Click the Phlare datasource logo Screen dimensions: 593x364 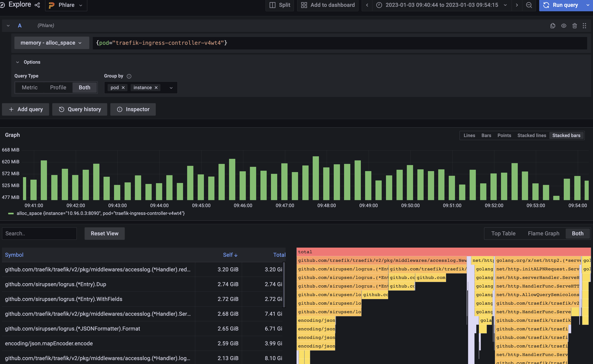(51, 5)
